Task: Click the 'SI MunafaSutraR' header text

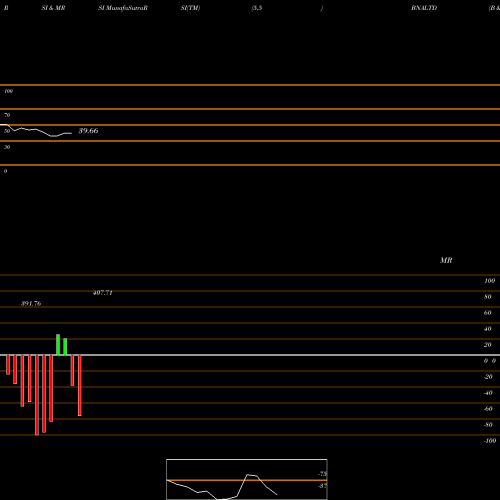Action: click(x=123, y=8)
